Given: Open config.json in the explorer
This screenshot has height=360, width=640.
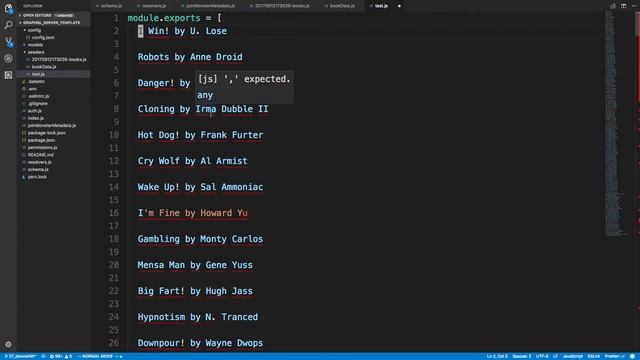Looking at the screenshot, I should click(x=43, y=38).
